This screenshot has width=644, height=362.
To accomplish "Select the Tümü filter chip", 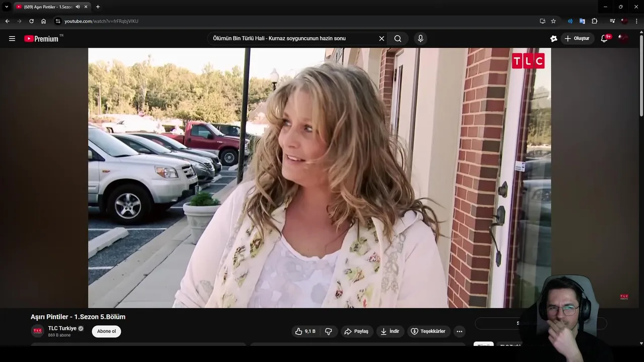I will tap(484, 346).
